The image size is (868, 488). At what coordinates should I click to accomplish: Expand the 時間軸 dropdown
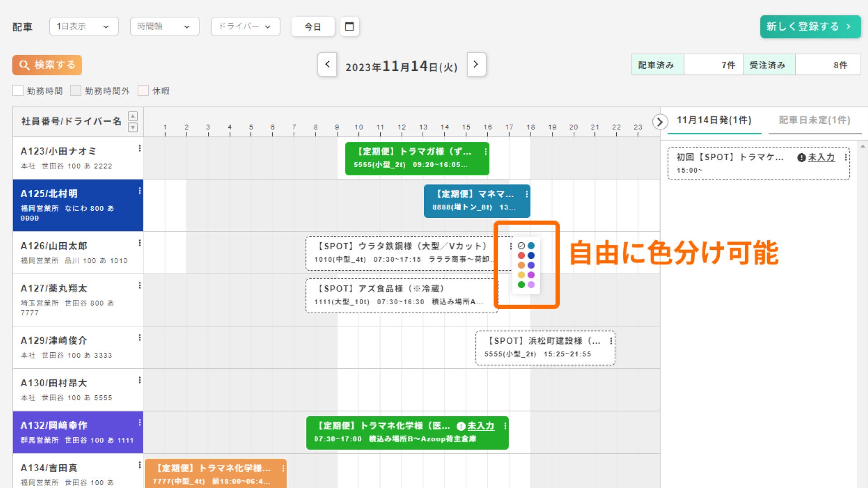point(164,27)
